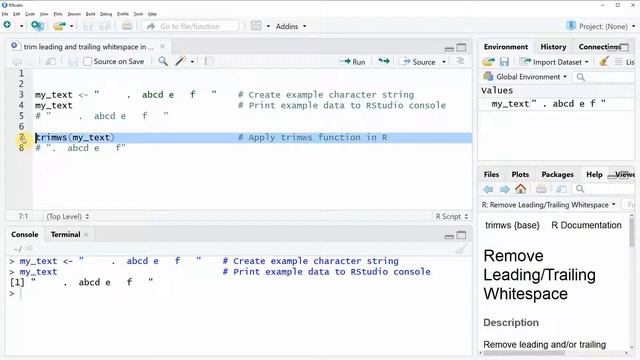
Task: Click the project cube icon
Action: pyautogui.click(x=571, y=26)
